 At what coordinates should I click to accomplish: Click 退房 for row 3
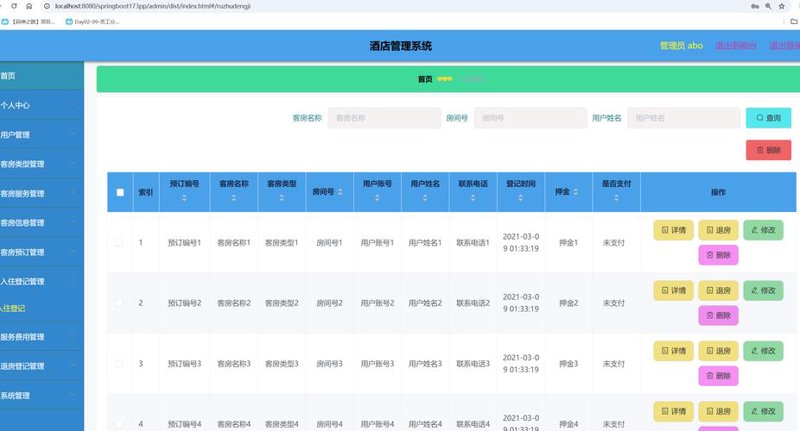pos(718,351)
